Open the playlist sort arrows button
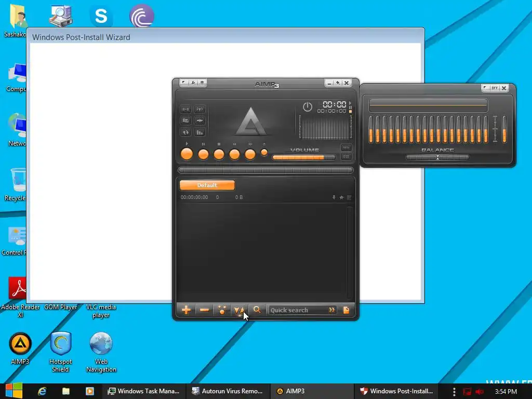 click(239, 310)
